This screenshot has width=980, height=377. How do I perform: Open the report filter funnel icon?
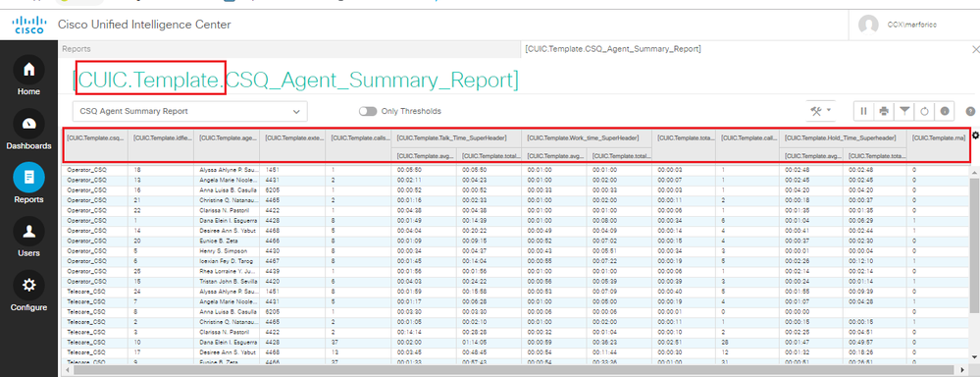tap(903, 111)
